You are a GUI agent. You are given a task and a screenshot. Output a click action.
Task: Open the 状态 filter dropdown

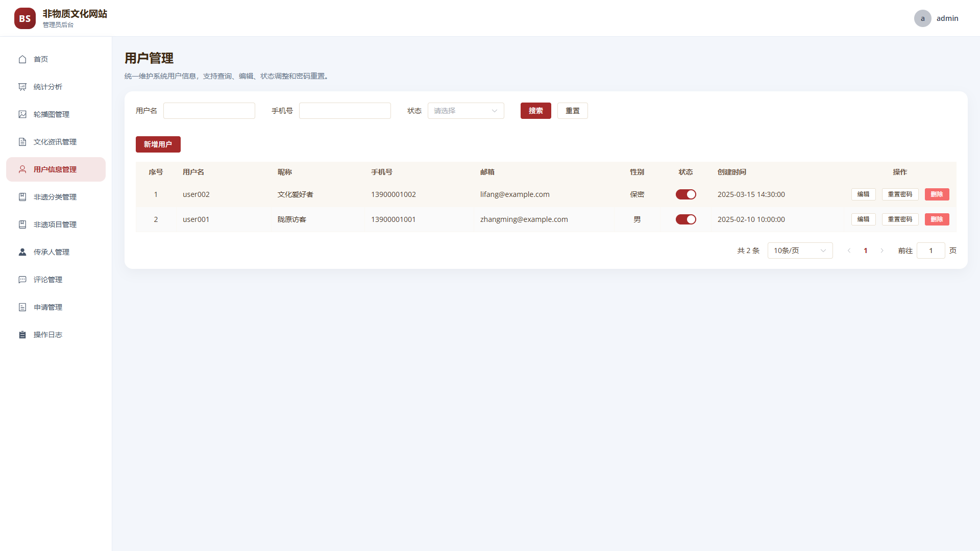click(x=466, y=111)
